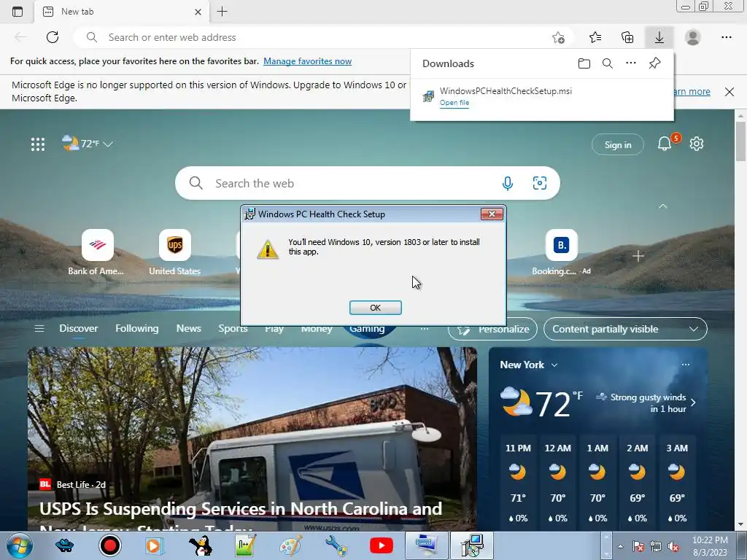This screenshot has height=560, width=747.
Task: Select the Sports feed tab
Action: click(233, 329)
